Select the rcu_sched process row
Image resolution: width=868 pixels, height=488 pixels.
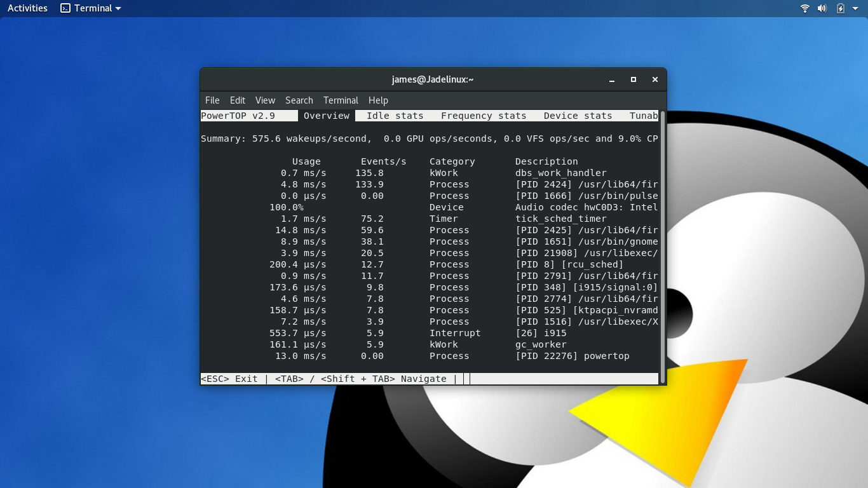[430, 264]
